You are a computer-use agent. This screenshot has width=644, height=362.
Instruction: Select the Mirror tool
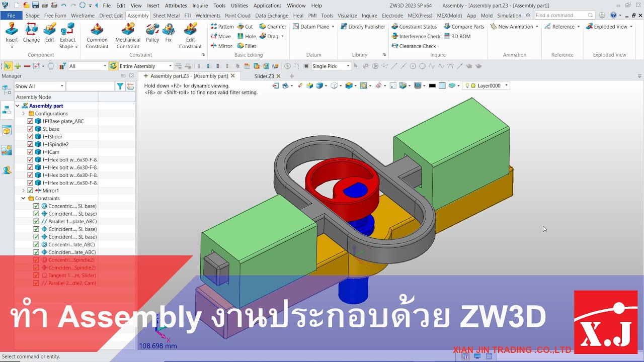click(221, 46)
